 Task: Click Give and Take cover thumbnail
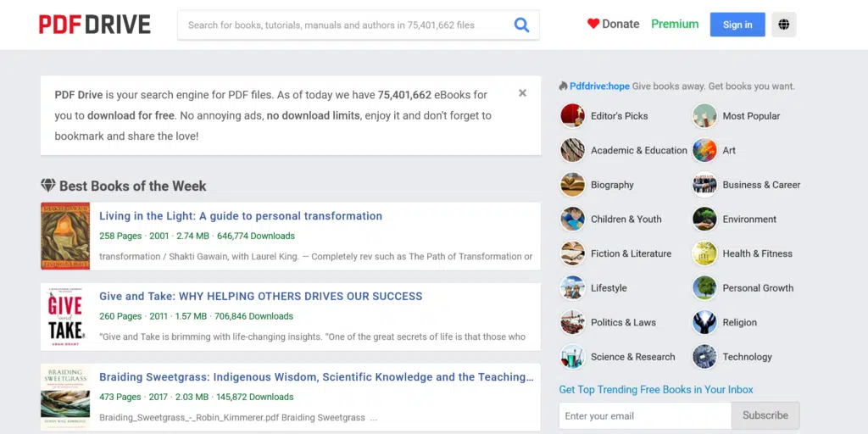65,317
